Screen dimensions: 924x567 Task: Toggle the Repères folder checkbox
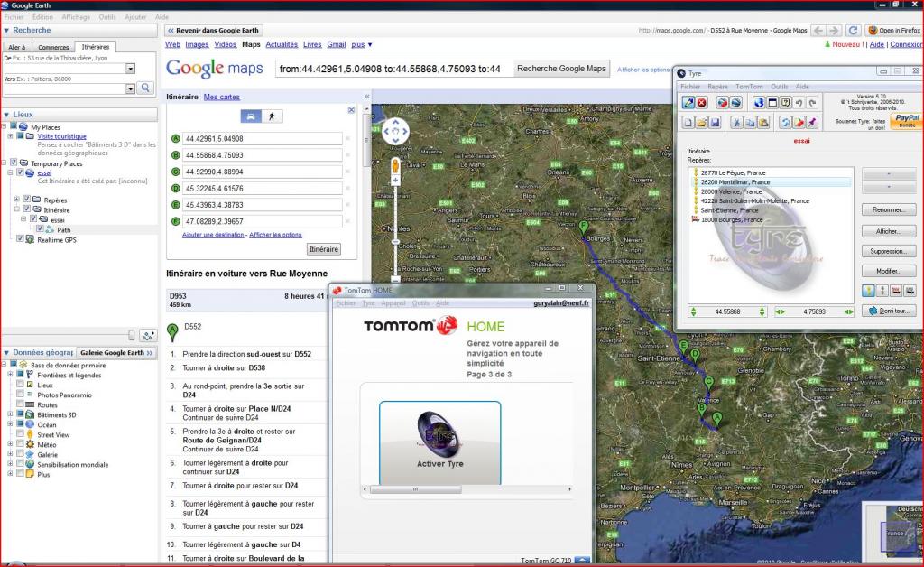pyautogui.click(x=26, y=200)
